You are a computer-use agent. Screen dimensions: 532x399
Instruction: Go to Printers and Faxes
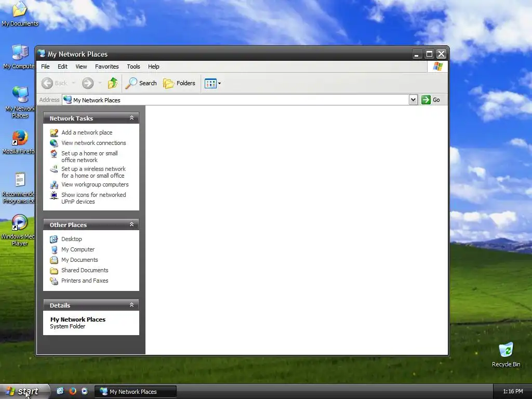[85, 281]
